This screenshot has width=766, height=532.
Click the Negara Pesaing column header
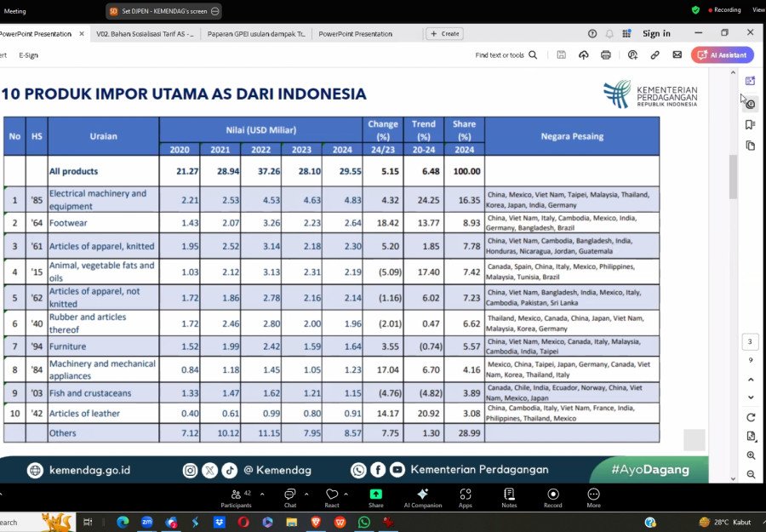[x=572, y=136]
